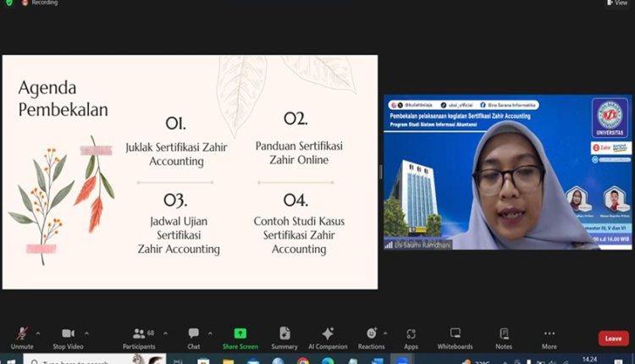Click the Lis Saumi Ramdhani name label

pyautogui.click(x=422, y=245)
